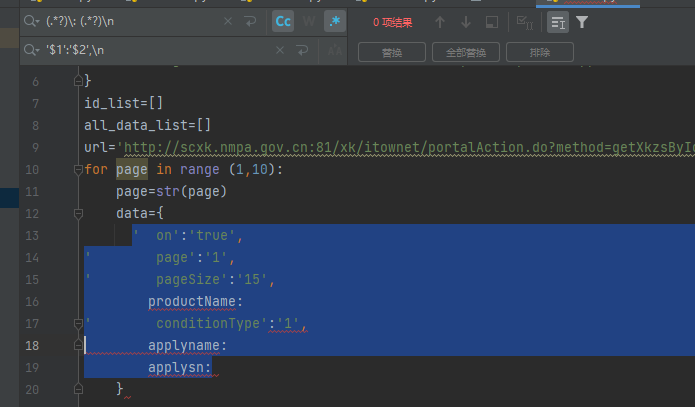Toggle Match Case (Cc) option
This screenshot has width=695, height=407.
click(283, 21)
